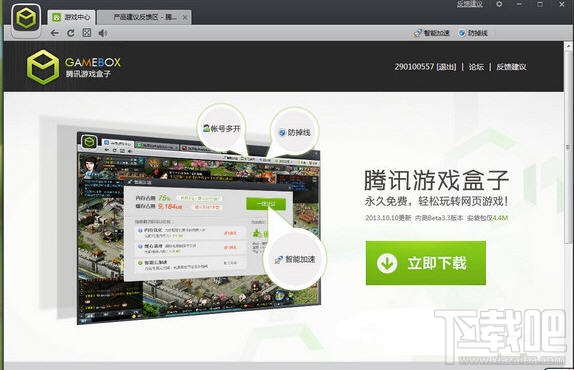Enable 防掉线 in the toolbar
574x370 pixels.
coord(473,33)
